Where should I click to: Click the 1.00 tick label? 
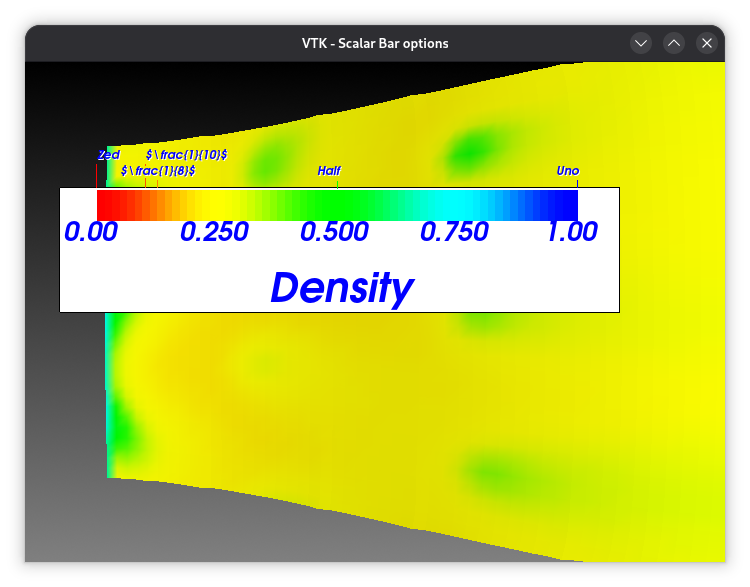point(571,232)
